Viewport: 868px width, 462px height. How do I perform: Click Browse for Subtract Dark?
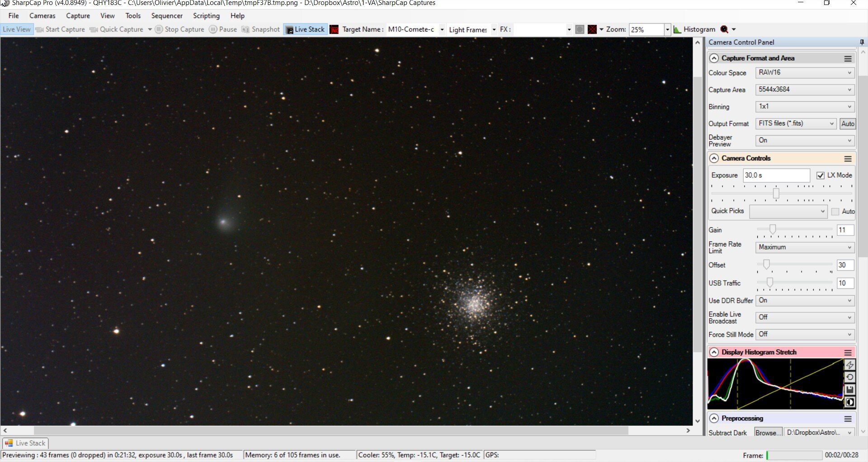[x=768, y=433]
